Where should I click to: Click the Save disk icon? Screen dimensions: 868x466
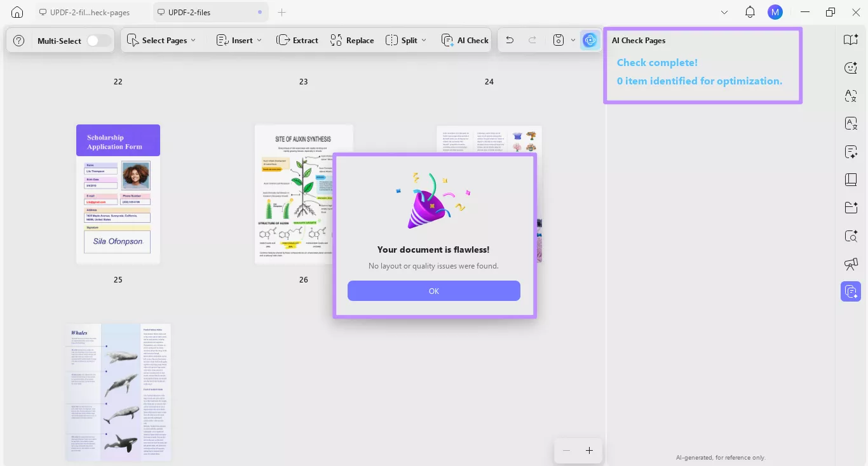point(559,41)
